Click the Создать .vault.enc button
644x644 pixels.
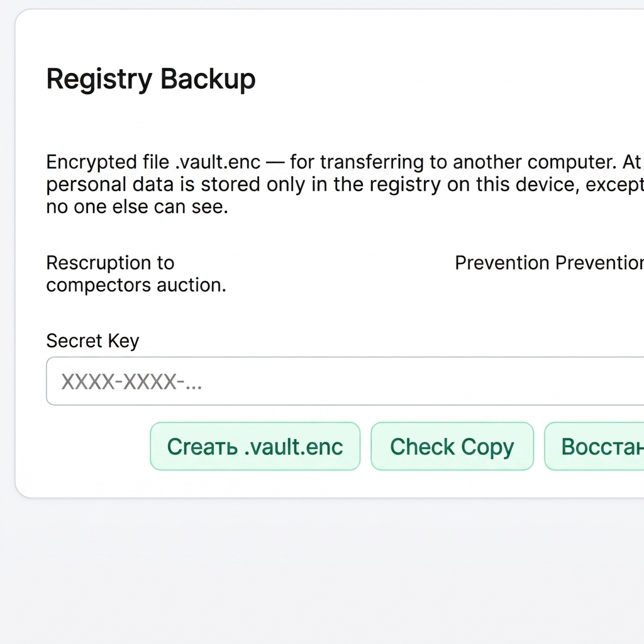coord(255,446)
